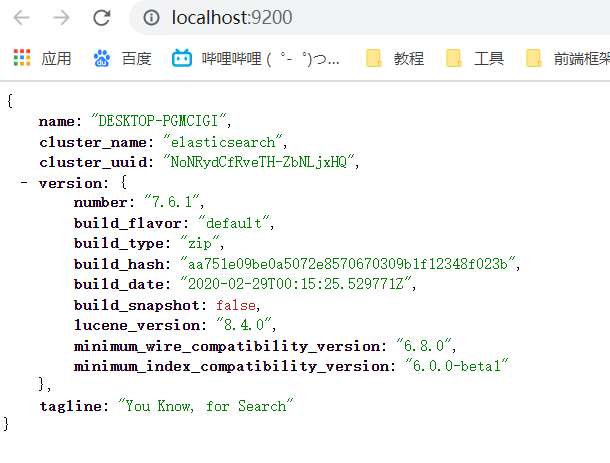Open the 教程 bookmark folder
The image size is (610, 463).
coord(395,58)
